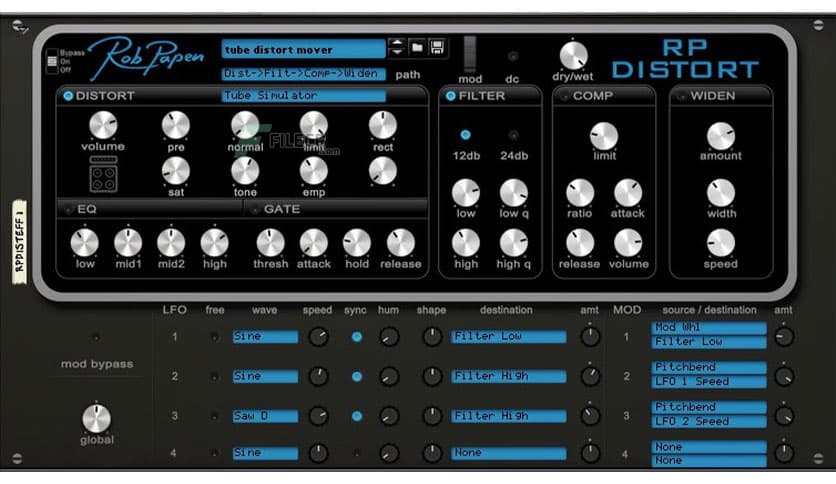Click the cabinet speaker icon under volume

103,174
